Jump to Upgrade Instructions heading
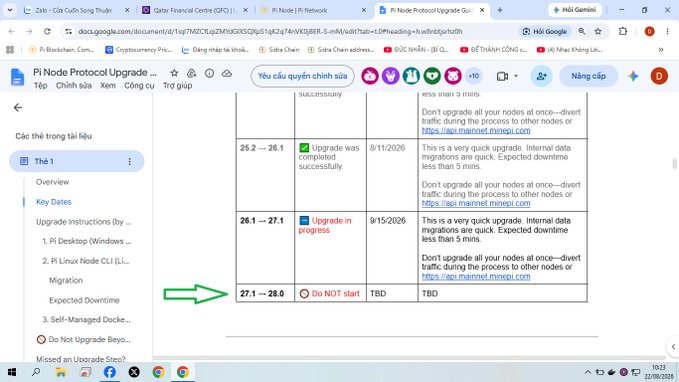 (x=83, y=222)
